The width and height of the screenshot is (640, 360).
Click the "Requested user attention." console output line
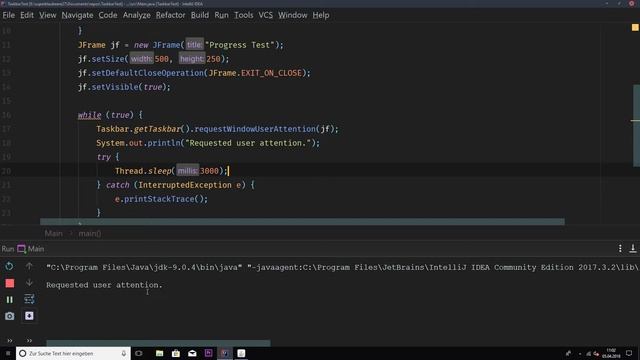104,285
